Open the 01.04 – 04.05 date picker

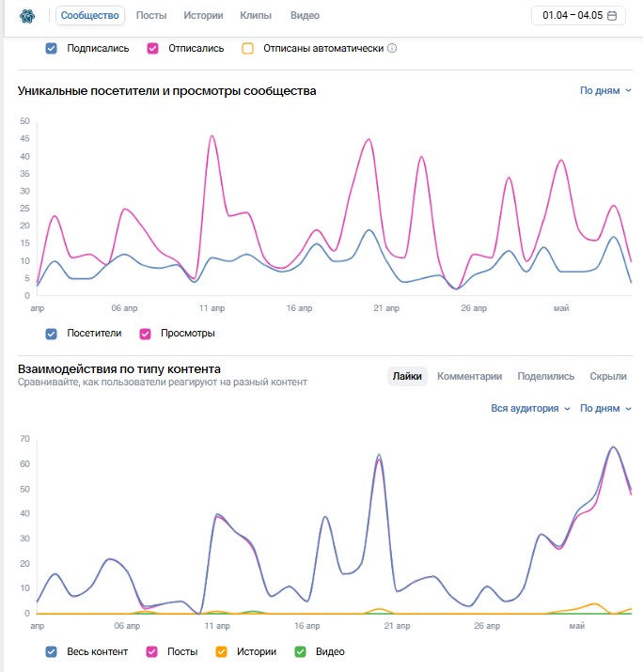point(578,15)
